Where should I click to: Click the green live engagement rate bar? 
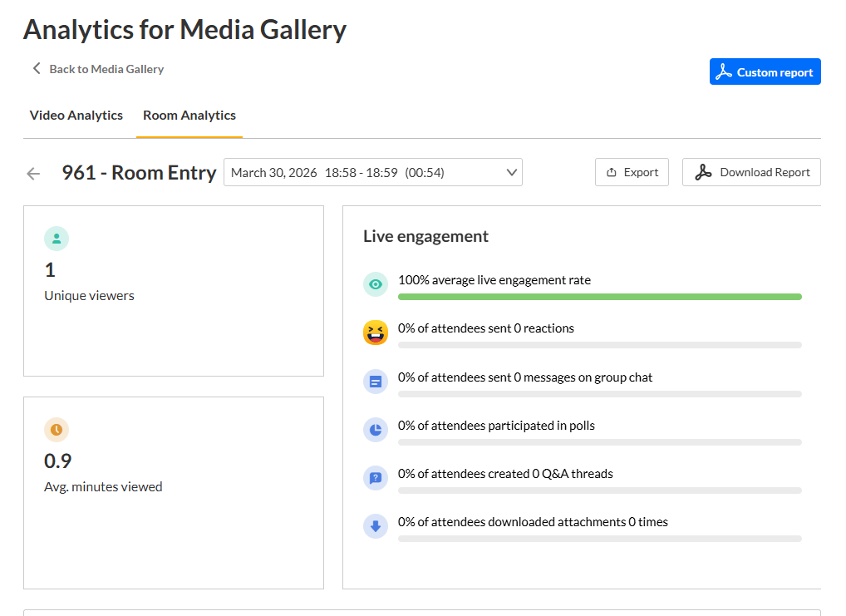pos(599,297)
